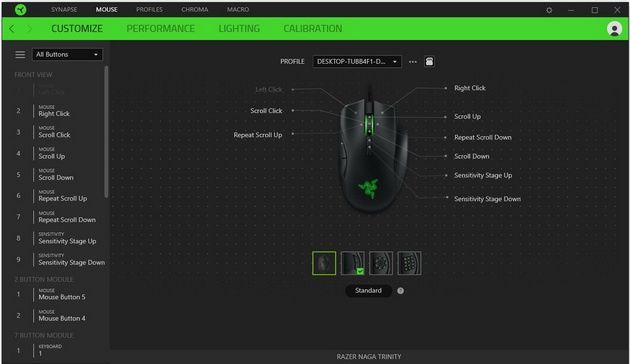Click Repeat Scroll Up diagram label
Viewport: 630px width, 364px height.
(258, 135)
